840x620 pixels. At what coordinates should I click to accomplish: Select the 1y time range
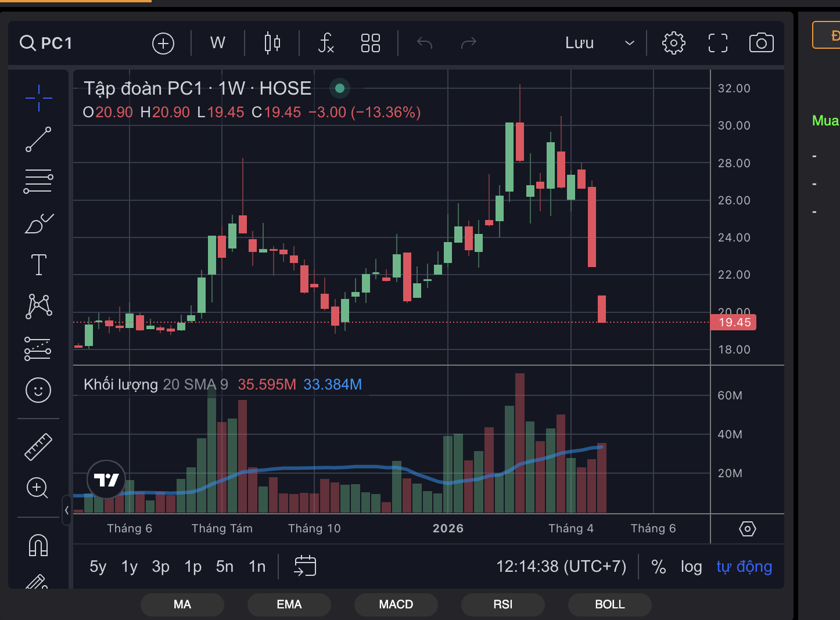tap(129, 567)
